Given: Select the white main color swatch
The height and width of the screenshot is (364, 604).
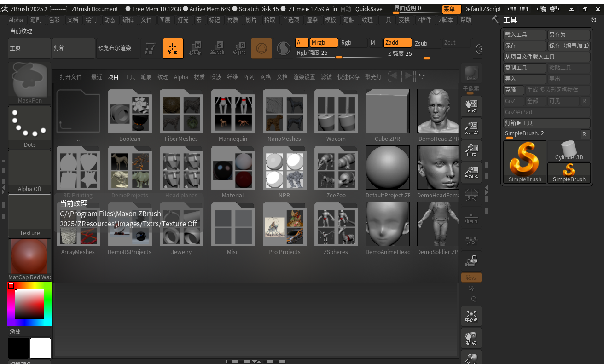Looking at the screenshot, I should click(x=41, y=348).
